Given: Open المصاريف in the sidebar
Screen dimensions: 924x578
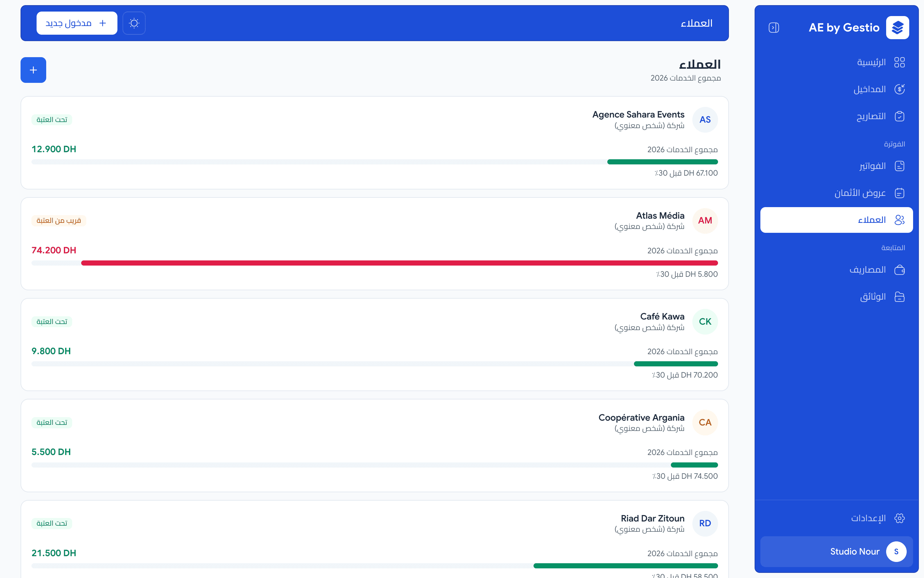Looking at the screenshot, I should coord(836,270).
